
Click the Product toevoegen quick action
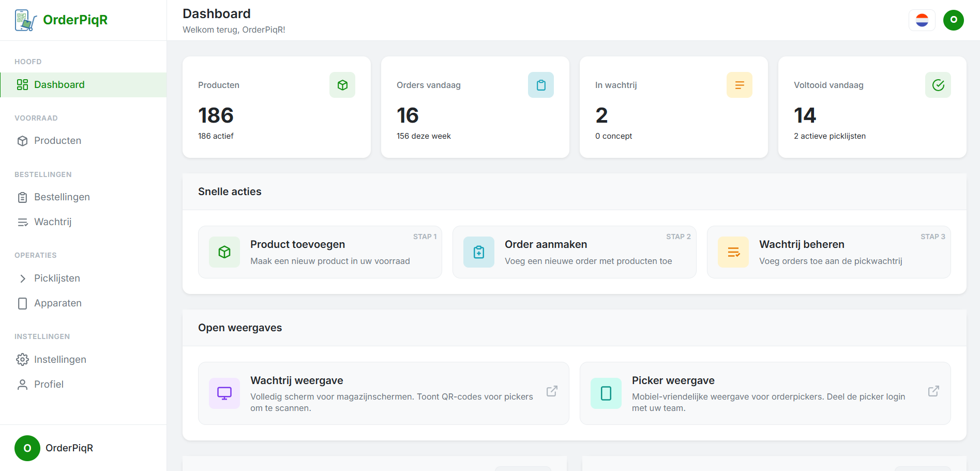tap(320, 252)
